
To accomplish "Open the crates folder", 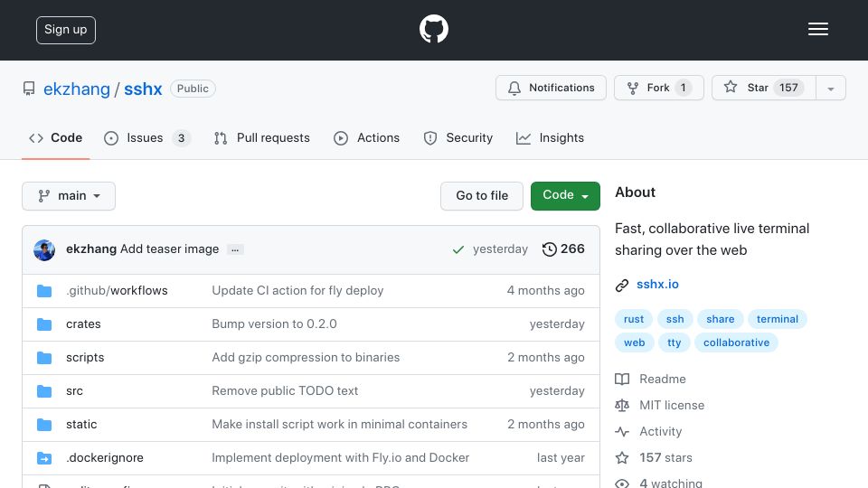I will click(x=83, y=324).
